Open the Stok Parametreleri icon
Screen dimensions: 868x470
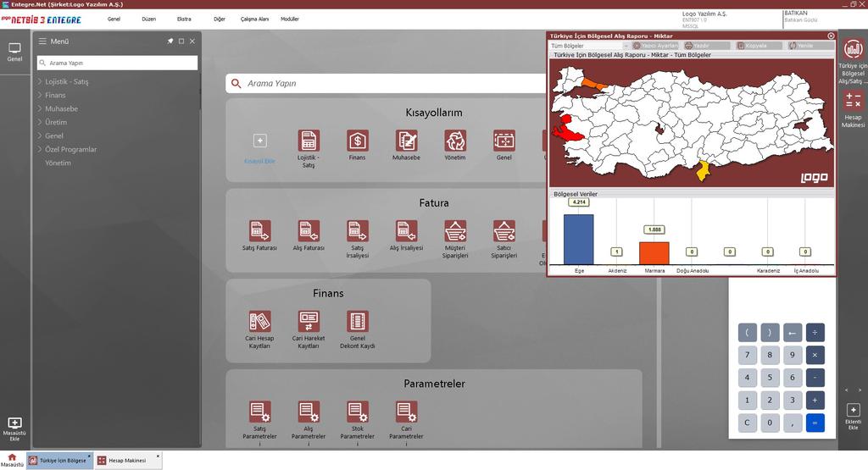[x=358, y=412]
